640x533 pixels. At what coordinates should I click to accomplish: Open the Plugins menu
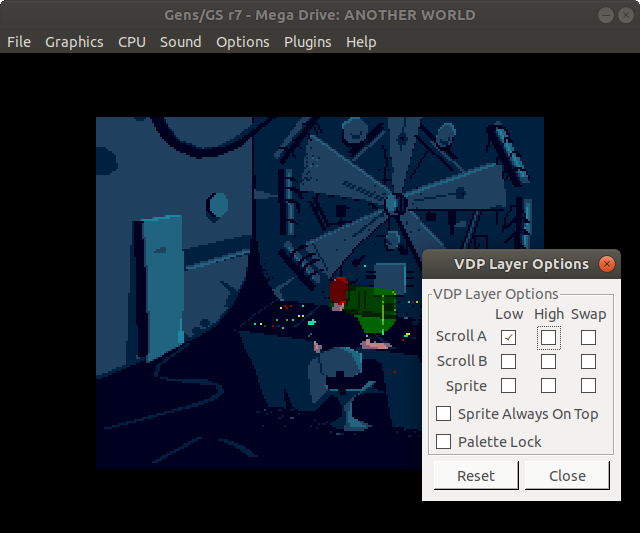pos(308,42)
